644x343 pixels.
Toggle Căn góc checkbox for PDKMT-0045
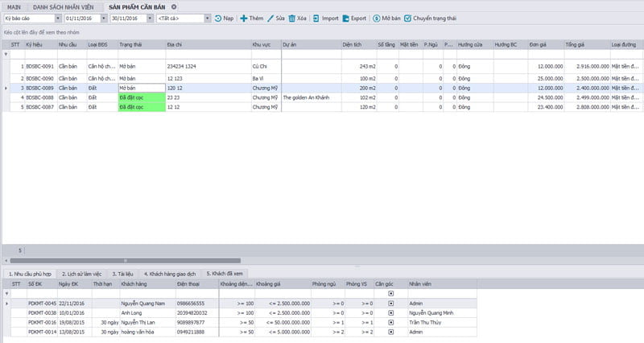pyautogui.click(x=391, y=303)
